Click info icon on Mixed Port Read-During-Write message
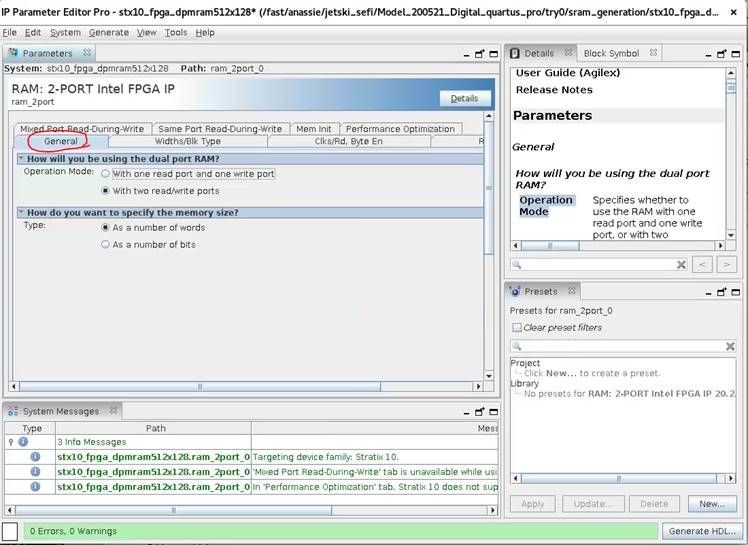Image resolution: width=748 pixels, height=545 pixels. (35, 472)
